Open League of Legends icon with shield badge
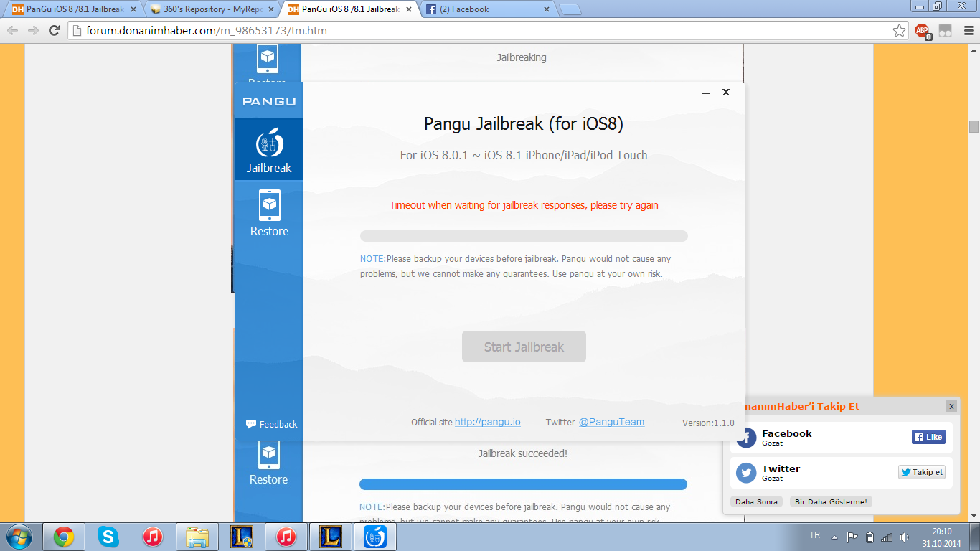 pos(242,537)
